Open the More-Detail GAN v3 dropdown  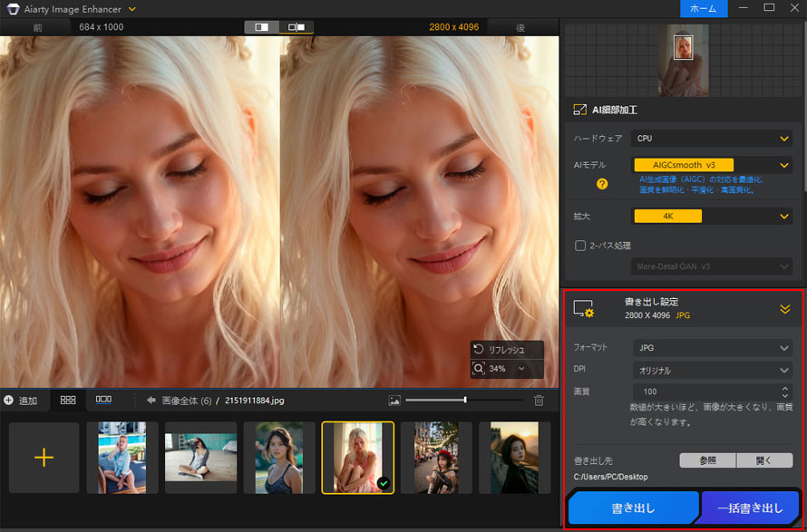[712, 266]
